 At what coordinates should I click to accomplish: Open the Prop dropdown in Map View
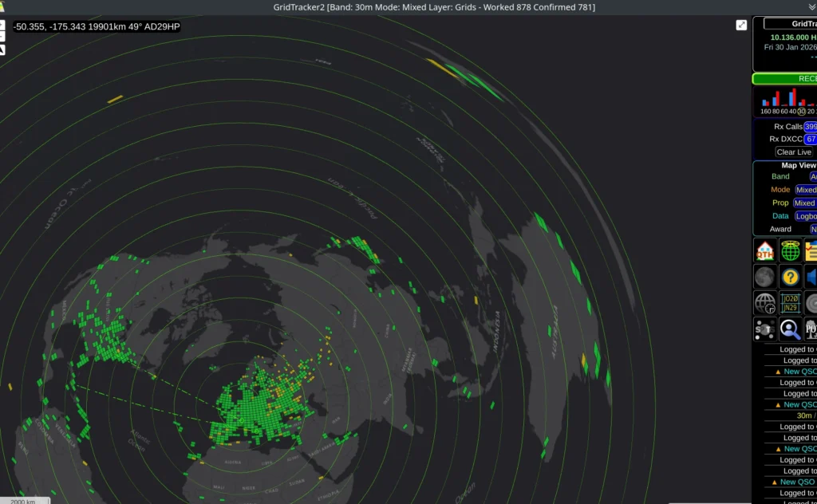[805, 203]
